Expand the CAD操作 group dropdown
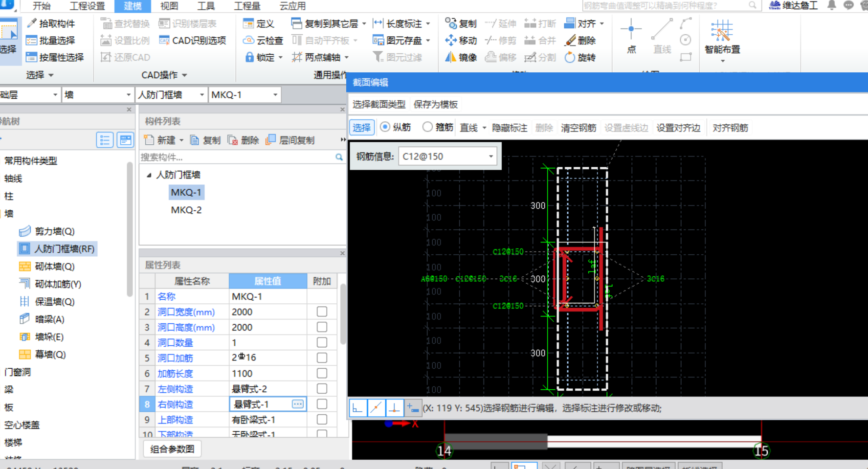The width and height of the screenshot is (868, 469). coord(184,75)
